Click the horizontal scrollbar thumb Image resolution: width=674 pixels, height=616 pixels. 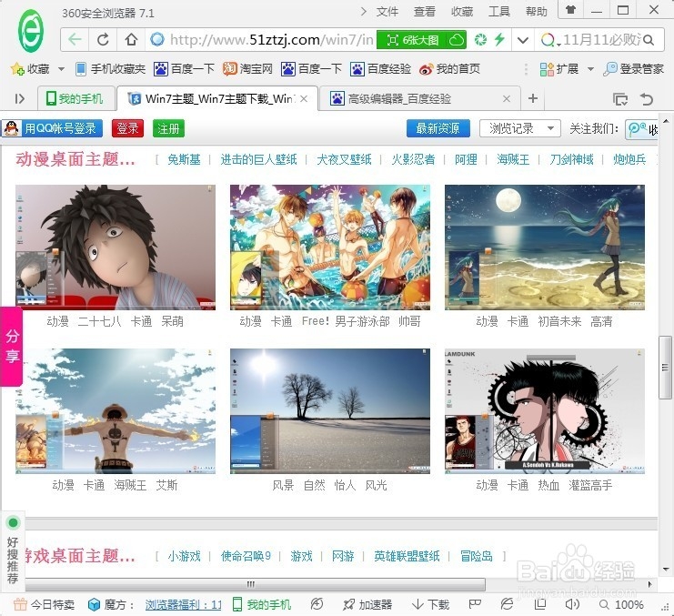click(255, 584)
